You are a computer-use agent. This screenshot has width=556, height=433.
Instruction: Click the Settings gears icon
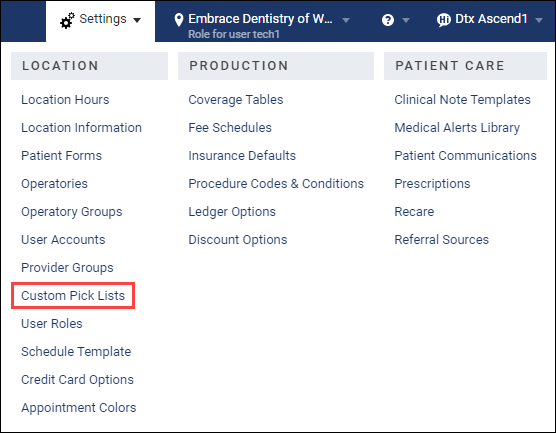(67, 20)
